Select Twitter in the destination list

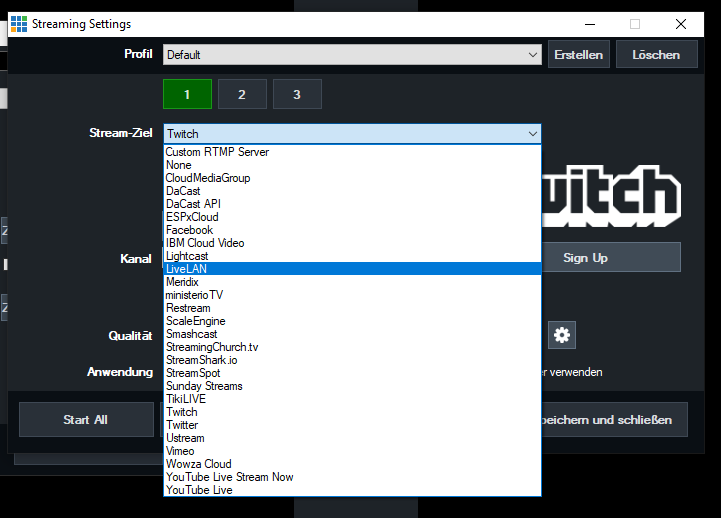pyautogui.click(x=182, y=425)
